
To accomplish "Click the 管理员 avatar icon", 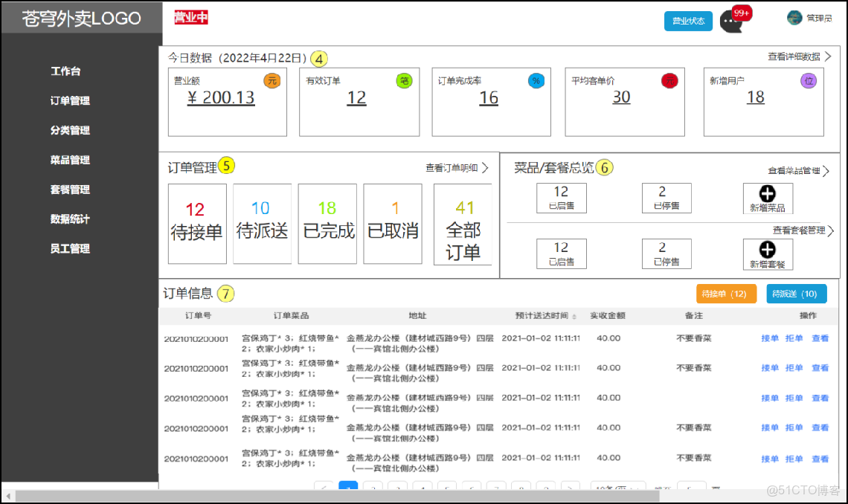I will (794, 18).
